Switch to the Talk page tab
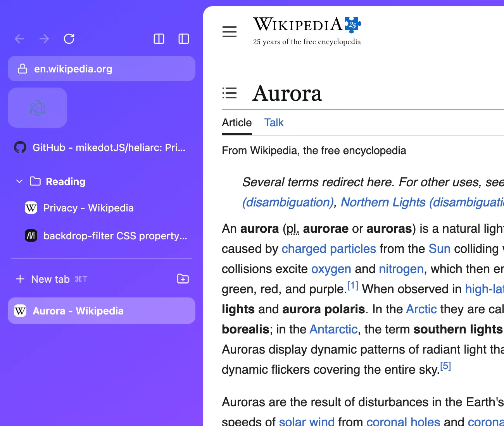Screen dimensions: 504x426 tap(274, 123)
